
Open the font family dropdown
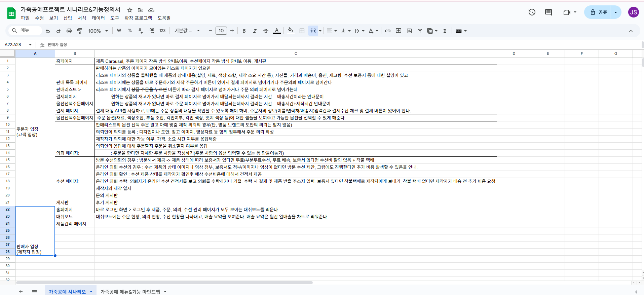click(187, 31)
